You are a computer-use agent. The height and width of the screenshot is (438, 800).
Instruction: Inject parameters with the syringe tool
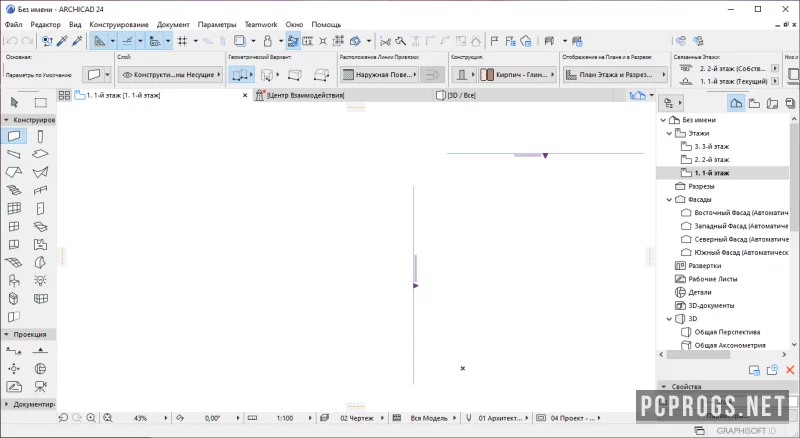point(78,41)
